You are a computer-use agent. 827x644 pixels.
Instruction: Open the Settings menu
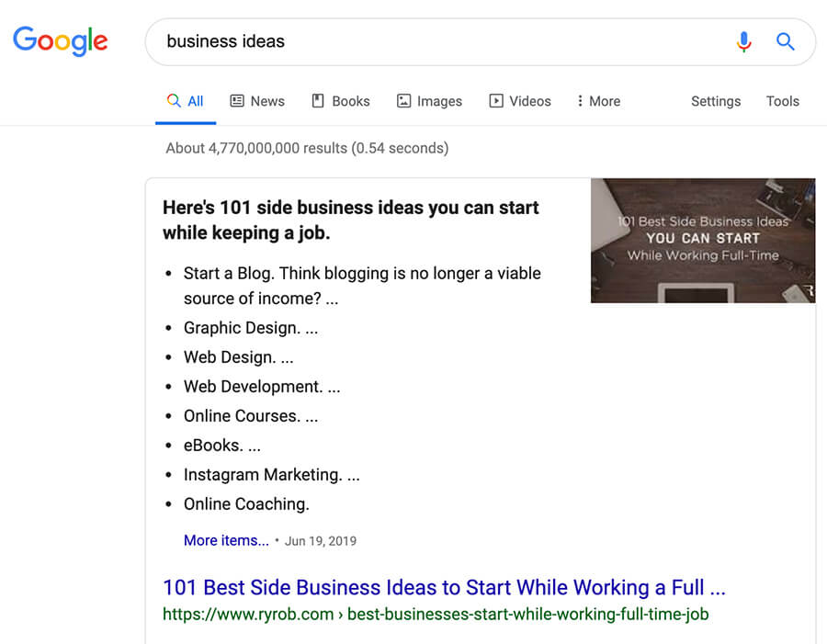(716, 101)
